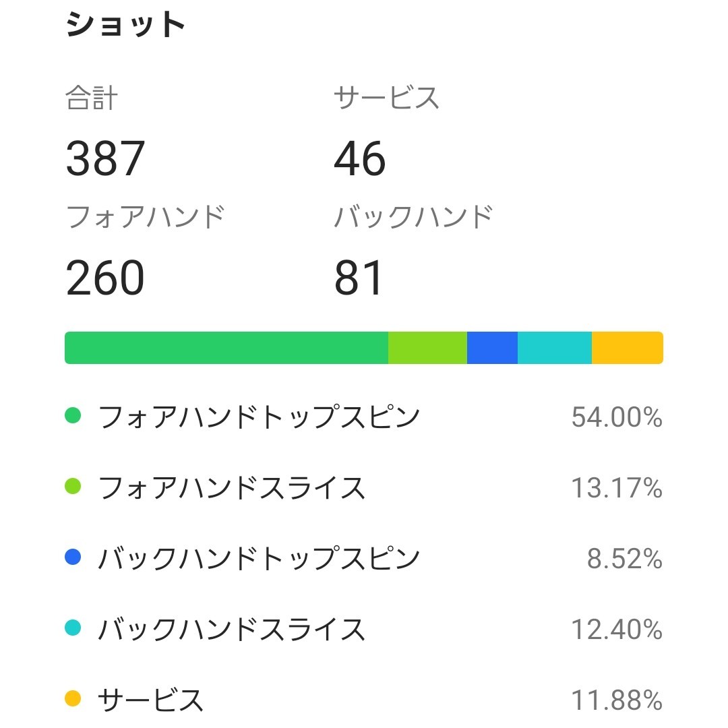Click the blue バックハンドトップスピン legend dot
This screenshot has height=728, width=728.
tap(73, 557)
